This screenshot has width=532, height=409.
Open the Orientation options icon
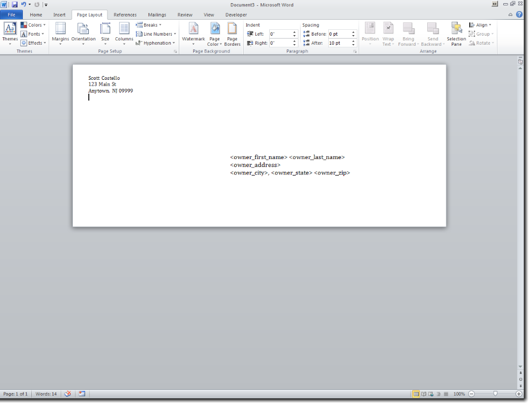coord(84,29)
